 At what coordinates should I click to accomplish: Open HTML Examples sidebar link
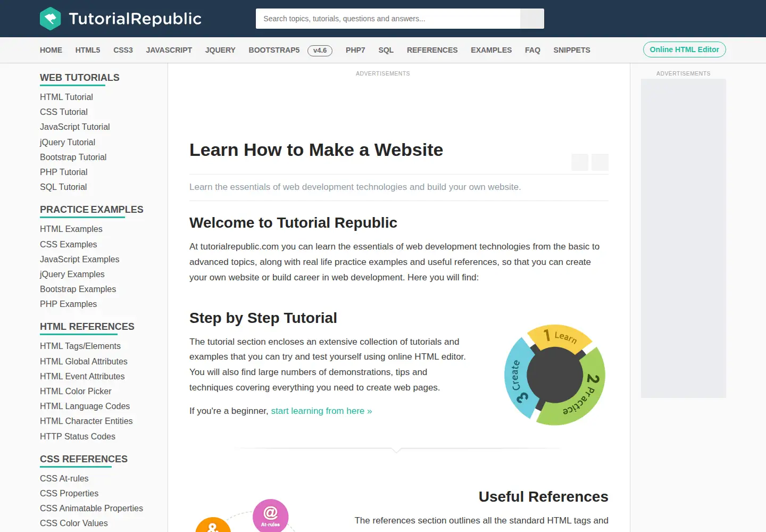(x=71, y=229)
